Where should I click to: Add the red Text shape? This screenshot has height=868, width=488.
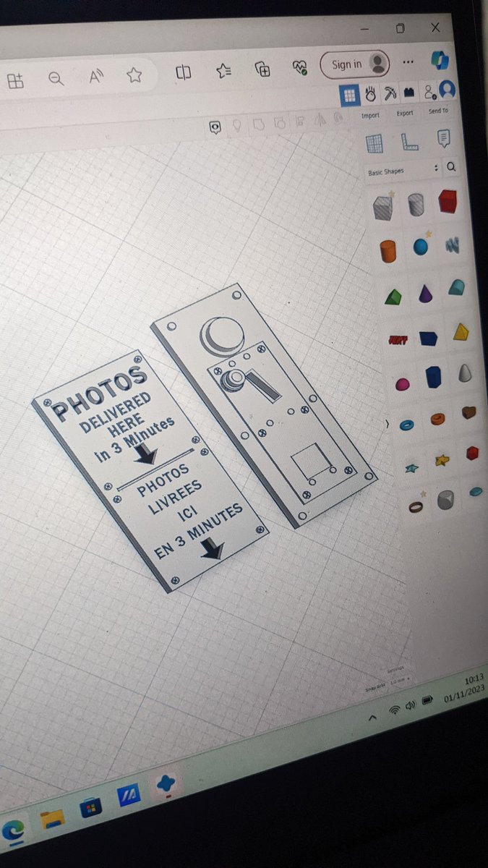(397, 340)
